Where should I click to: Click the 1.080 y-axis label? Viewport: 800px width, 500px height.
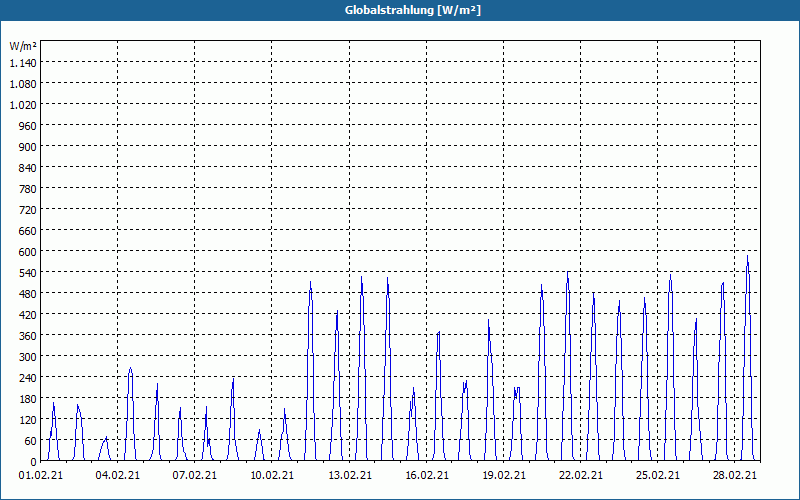pyautogui.click(x=23, y=84)
